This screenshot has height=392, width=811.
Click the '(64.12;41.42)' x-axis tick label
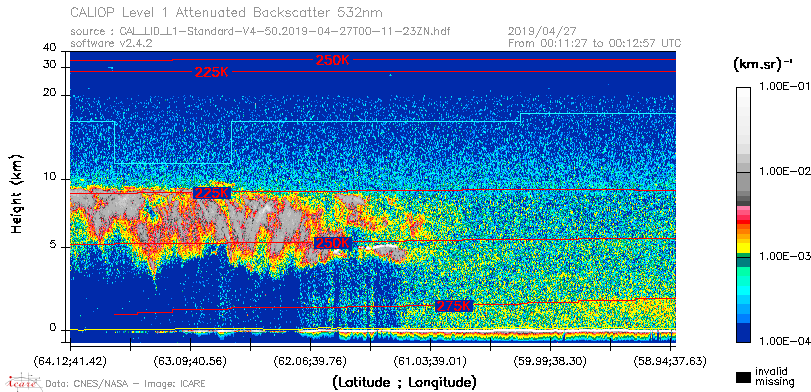click(70, 362)
